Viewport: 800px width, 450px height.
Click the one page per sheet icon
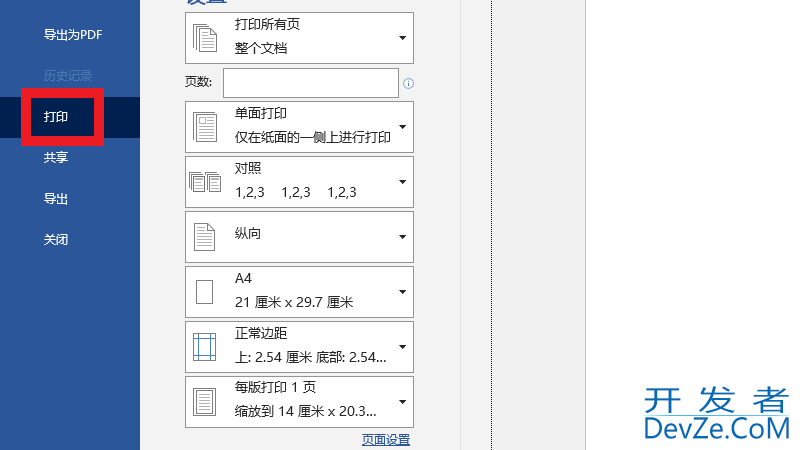pyautogui.click(x=205, y=402)
